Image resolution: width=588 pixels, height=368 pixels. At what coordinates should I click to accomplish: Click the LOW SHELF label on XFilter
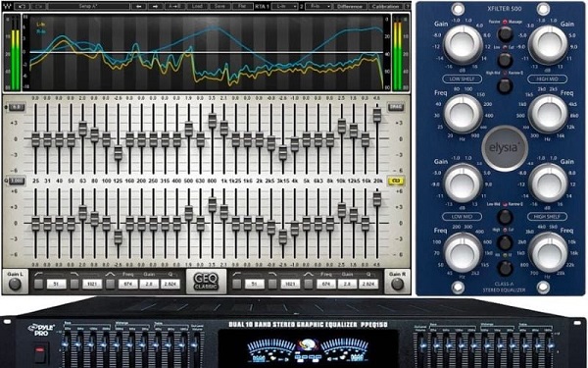click(x=463, y=79)
